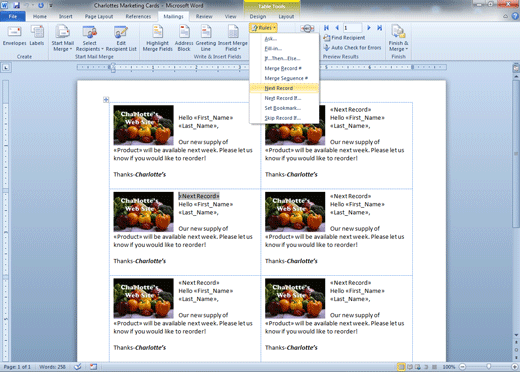Click the Help question mark icon
Viewport: 520px width, 372px height.
(515, 16)
